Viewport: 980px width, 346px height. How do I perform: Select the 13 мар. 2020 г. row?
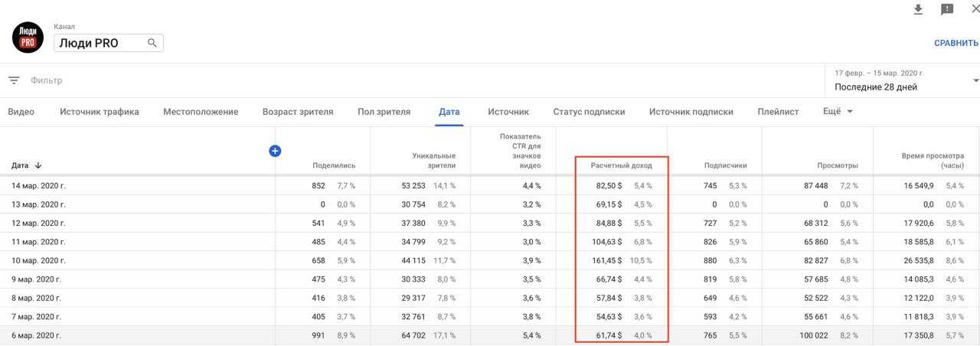pyautogui.click(x=490, y=204)
